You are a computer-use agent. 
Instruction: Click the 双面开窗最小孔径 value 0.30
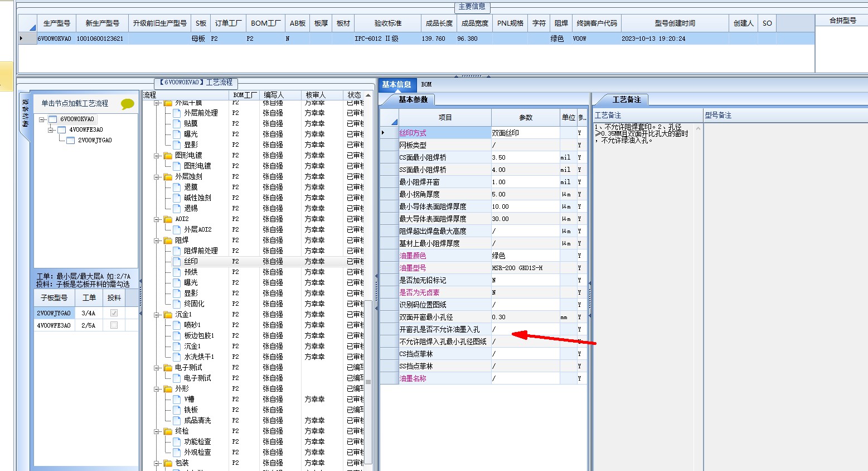click(x=526, y=317)
